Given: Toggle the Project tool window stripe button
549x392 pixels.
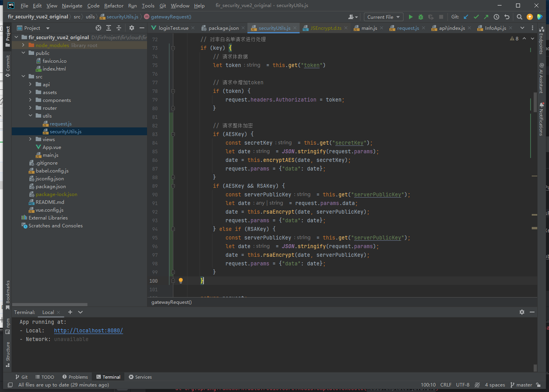Looking at the screenshot, I should click(x=7, y=36).
